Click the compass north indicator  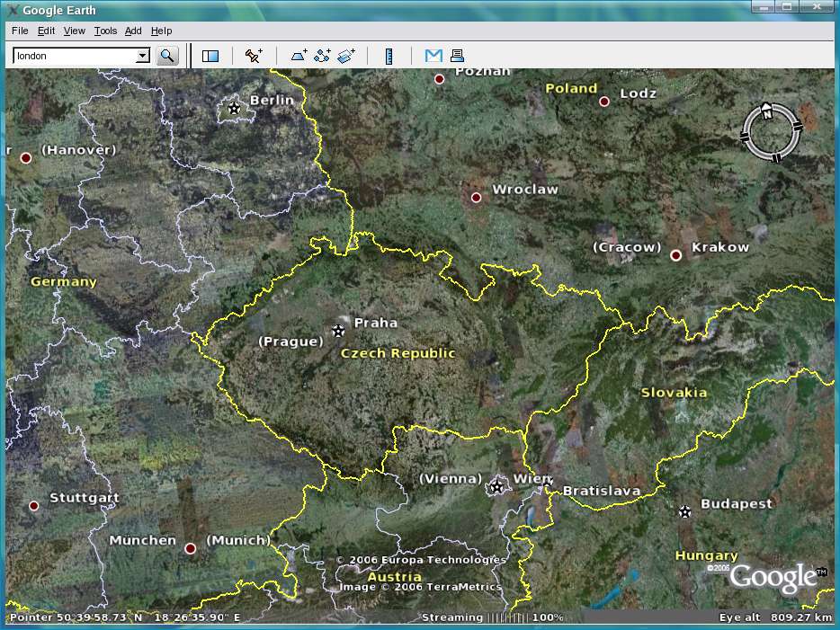tap(766, 111)
